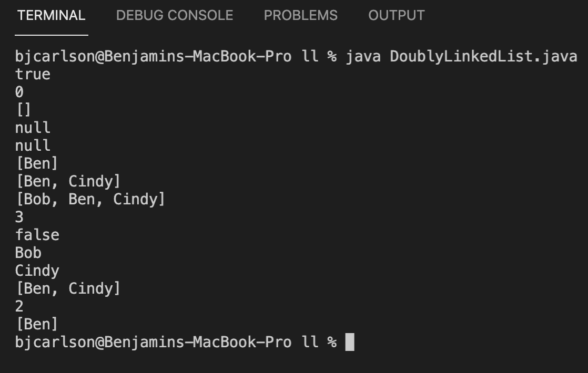Click the "0" output line

19,92
